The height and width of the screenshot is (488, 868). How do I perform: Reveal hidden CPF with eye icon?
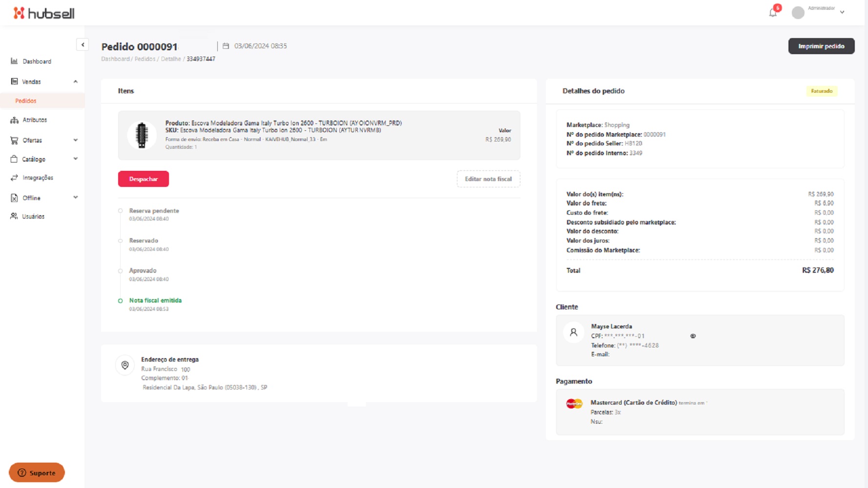pyautogui.click(x=693, y=336)
